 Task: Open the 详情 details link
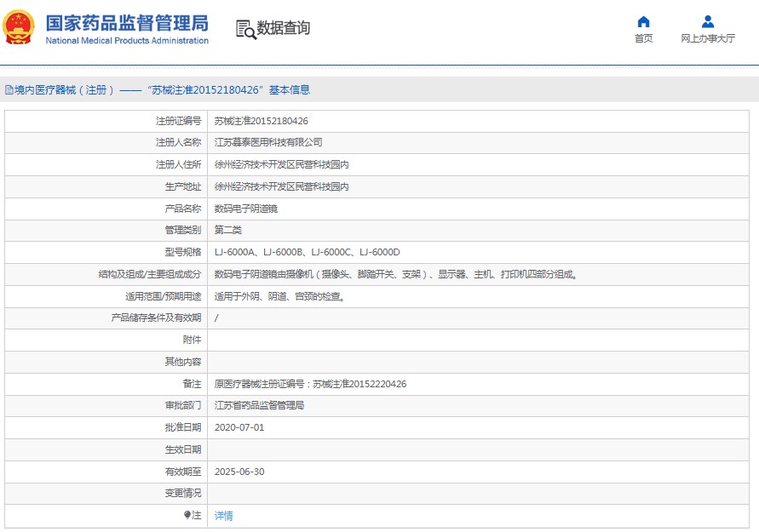[224, 516]
